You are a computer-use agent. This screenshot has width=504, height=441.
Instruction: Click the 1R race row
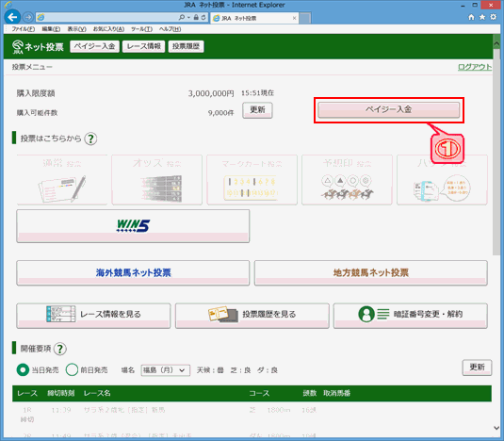tap(252, 415)
